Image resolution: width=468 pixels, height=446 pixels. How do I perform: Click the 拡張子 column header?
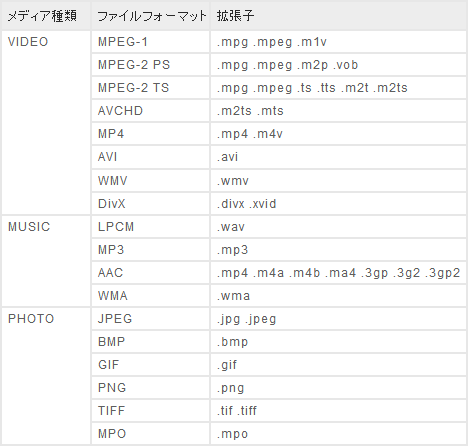[338, 16]
